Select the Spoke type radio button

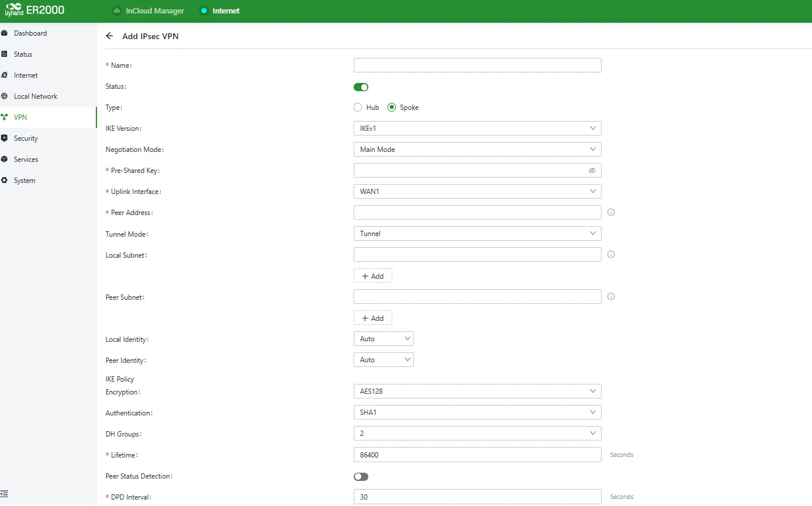point(392,108)
